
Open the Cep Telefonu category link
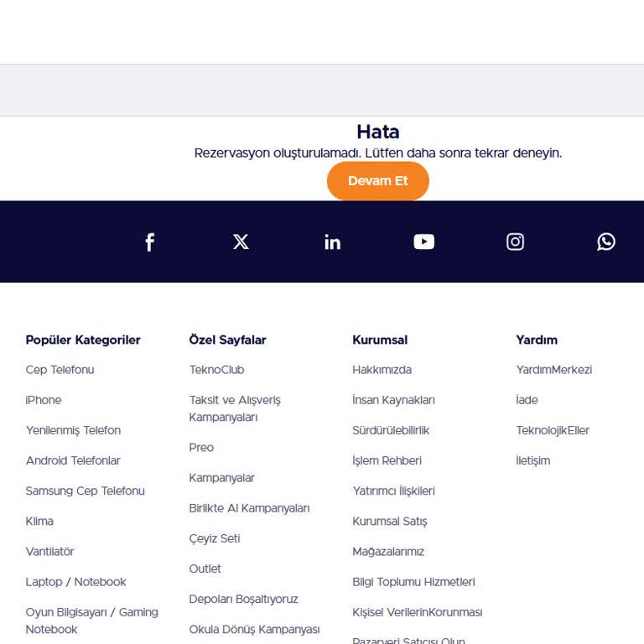pos(60,370)
